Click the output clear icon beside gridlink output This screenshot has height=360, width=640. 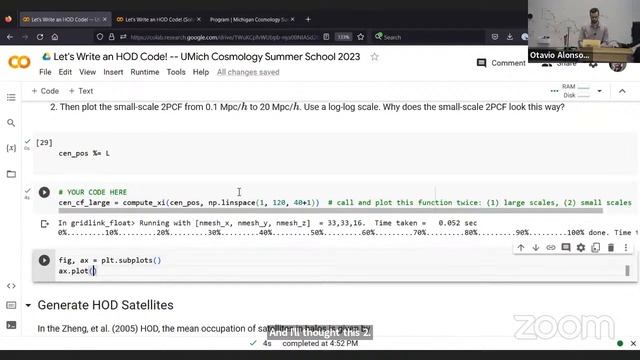44,224
